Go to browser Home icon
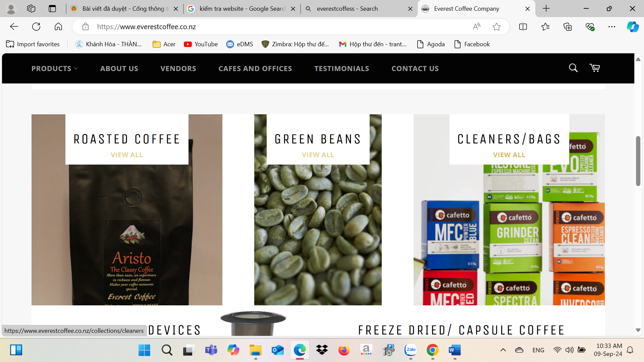The height and width of the screenshot is (362, 644). pyautogui.click(x=58, y=27)
